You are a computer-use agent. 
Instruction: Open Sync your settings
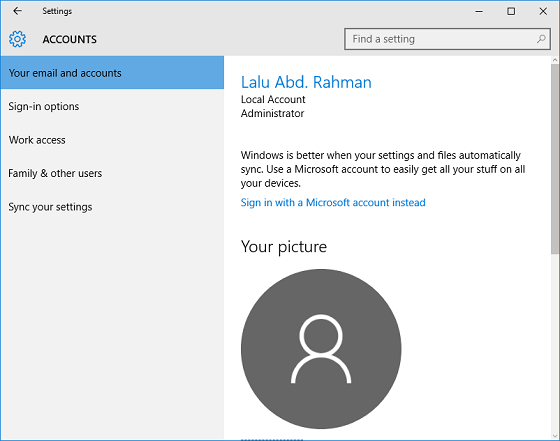(x=112, y=207)
